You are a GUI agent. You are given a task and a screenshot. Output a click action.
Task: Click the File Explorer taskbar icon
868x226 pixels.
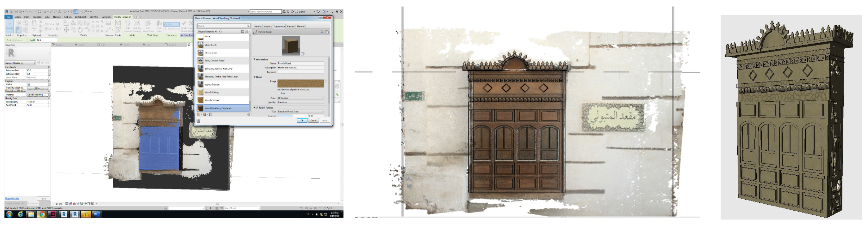31,214
